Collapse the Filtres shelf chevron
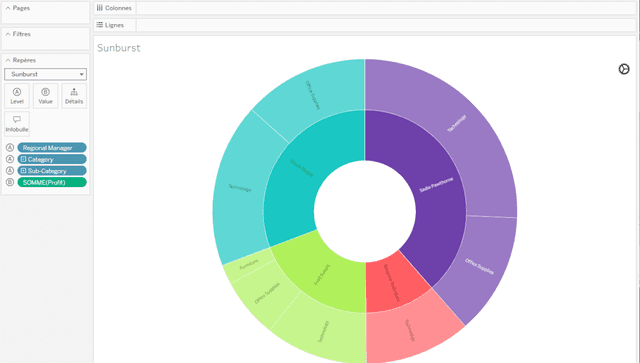 tap(8, 34)
